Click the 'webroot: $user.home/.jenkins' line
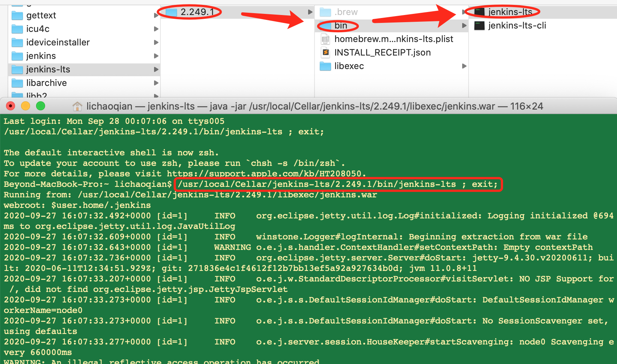The width and height of the screenshot is (617, 364). point(77,205)
